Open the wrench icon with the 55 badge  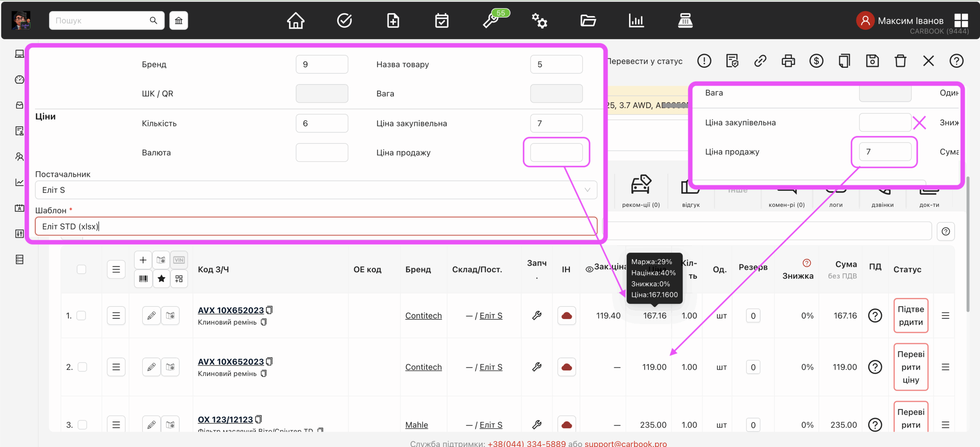491,21
